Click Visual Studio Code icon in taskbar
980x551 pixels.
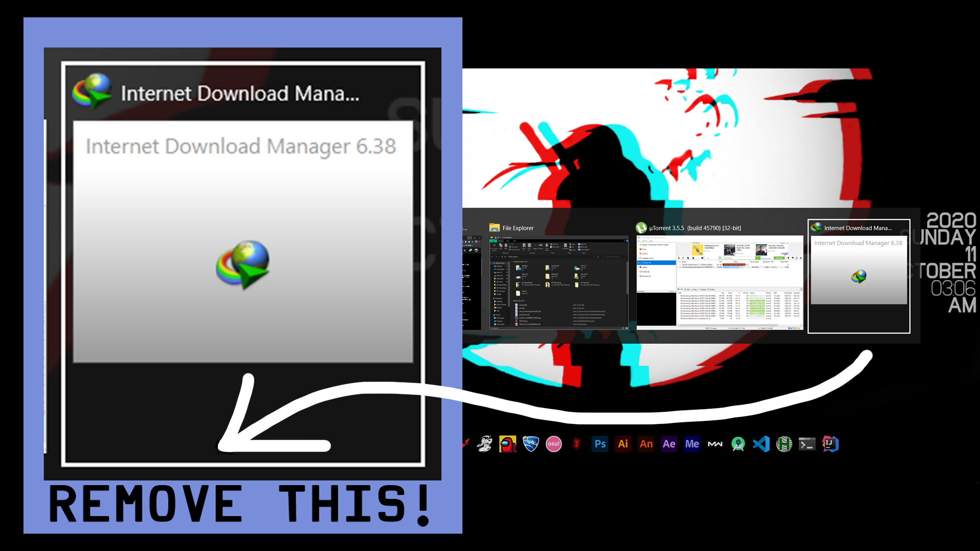point(760,443)
